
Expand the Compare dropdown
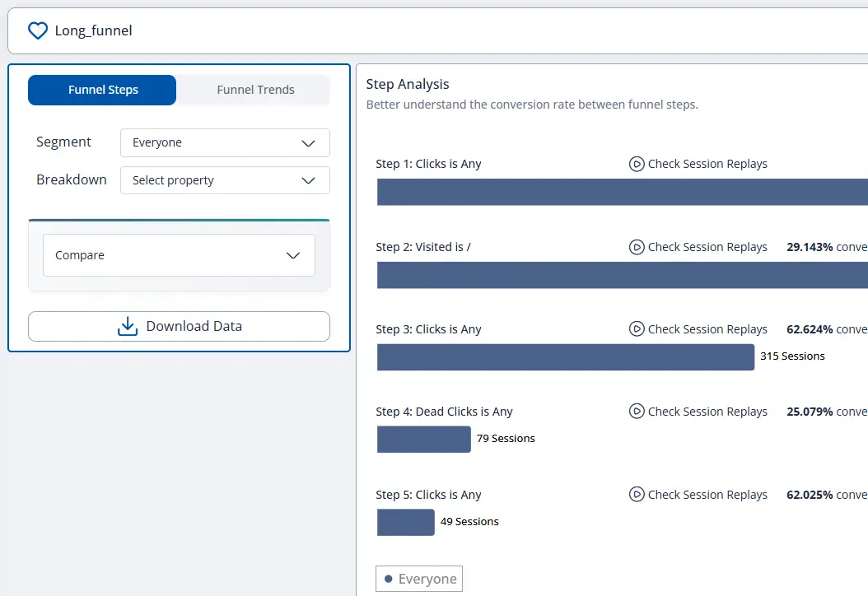pyautogui.click(x=179, y=255)
